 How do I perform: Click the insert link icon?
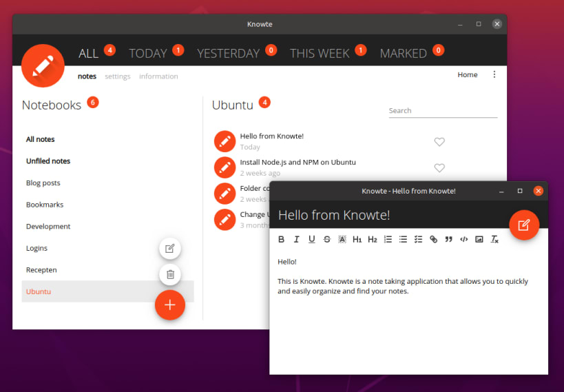[433, 239]
